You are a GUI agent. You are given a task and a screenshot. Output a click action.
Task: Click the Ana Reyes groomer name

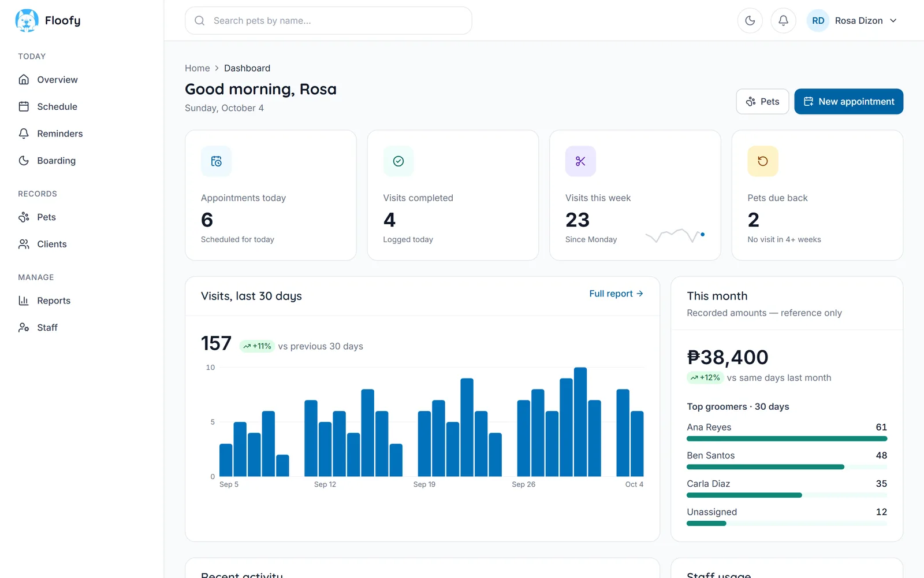709,427
